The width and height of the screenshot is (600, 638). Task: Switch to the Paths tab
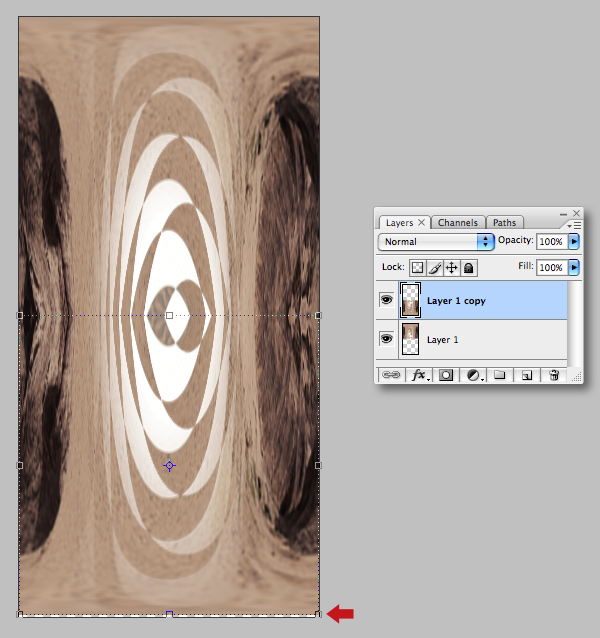504,223
